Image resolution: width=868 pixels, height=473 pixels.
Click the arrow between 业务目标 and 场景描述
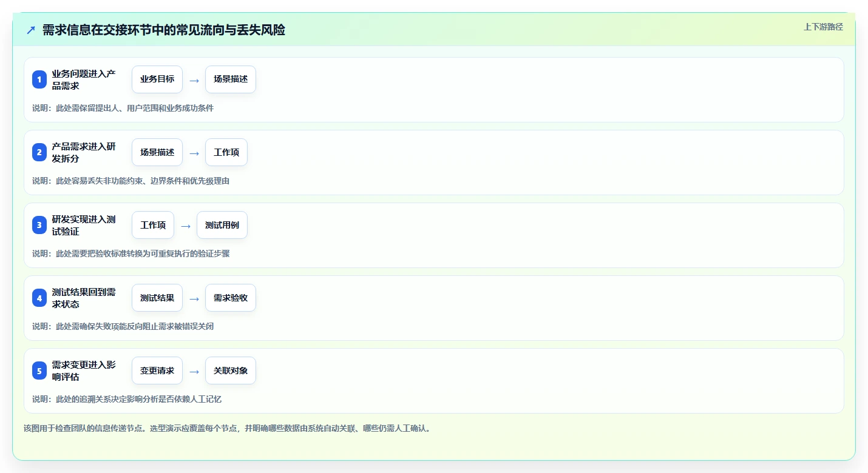click(x=194, y=80)
